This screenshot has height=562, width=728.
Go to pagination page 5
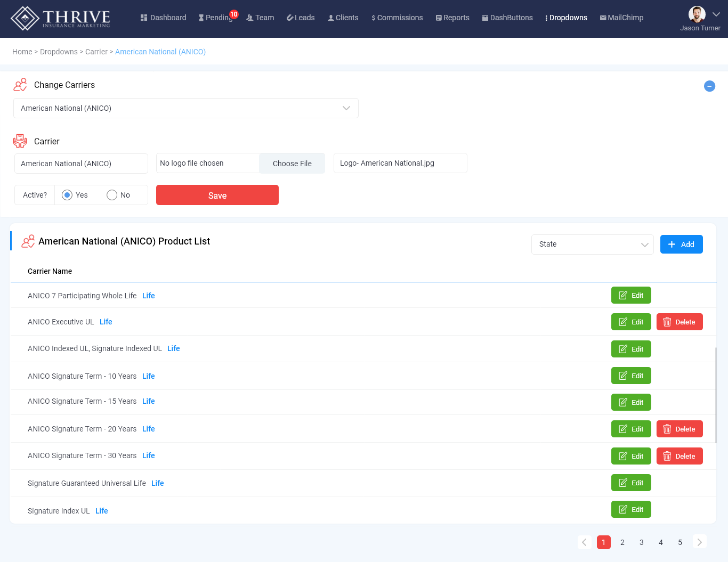(680, 542)
